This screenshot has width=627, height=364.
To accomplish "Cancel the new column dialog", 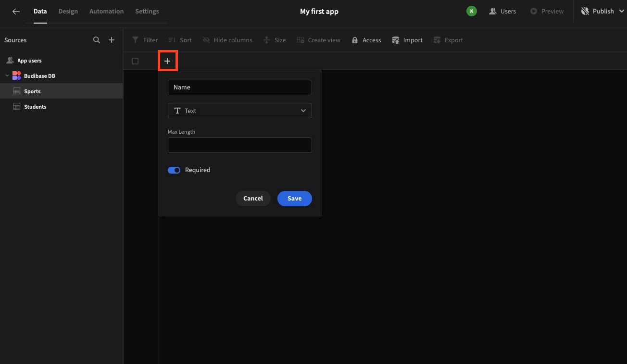I will (253, 198).
